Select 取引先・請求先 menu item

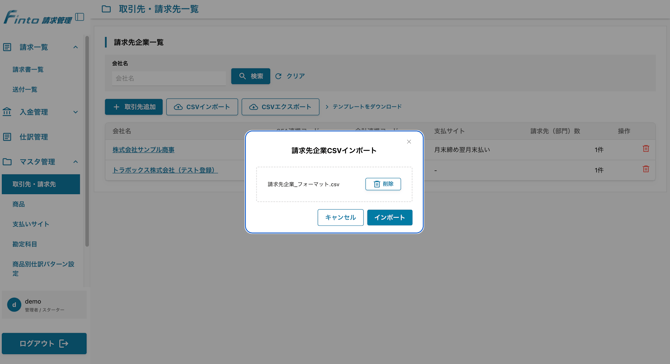[41, 184]
